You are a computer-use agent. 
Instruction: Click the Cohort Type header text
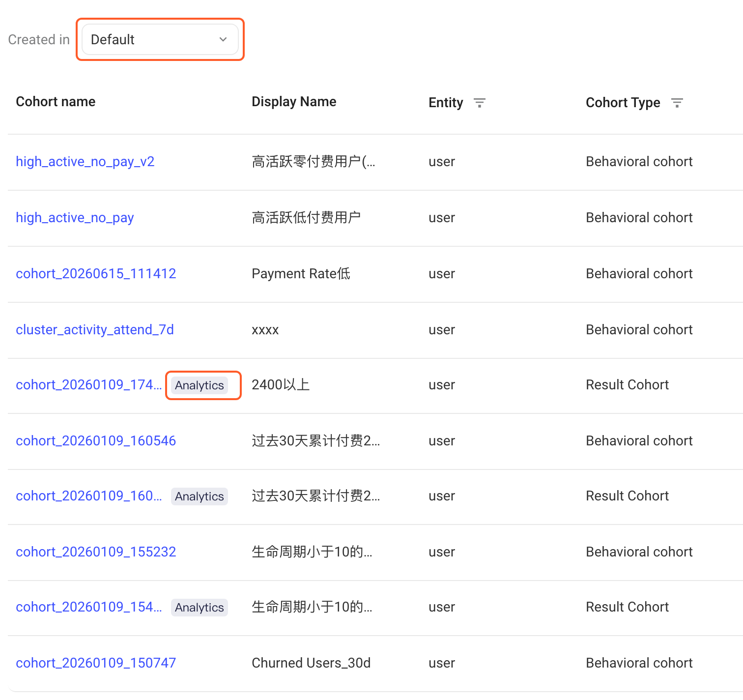pyautogui.click(x=623, y=102)
